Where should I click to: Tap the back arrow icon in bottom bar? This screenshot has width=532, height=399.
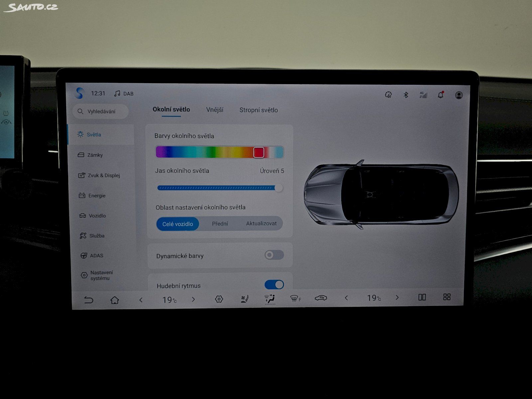(x=88, y=300)
